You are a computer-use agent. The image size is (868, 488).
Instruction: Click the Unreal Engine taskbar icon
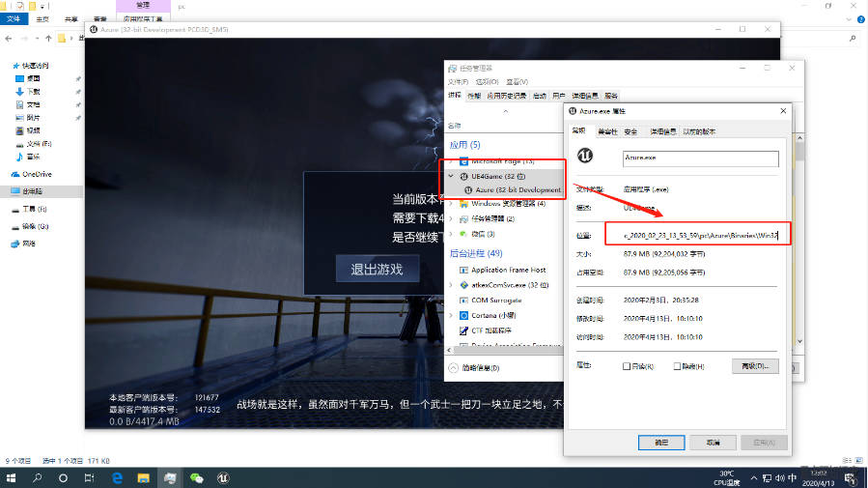click(x=224, y=477)
